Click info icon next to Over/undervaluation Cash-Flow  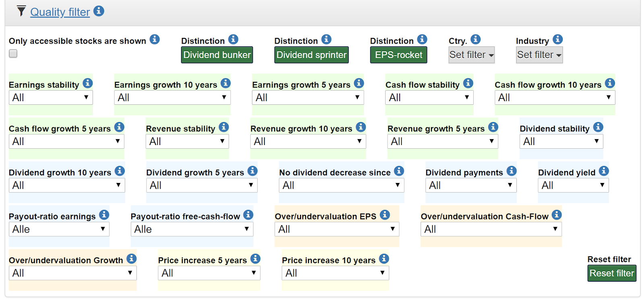click(557, 215)
